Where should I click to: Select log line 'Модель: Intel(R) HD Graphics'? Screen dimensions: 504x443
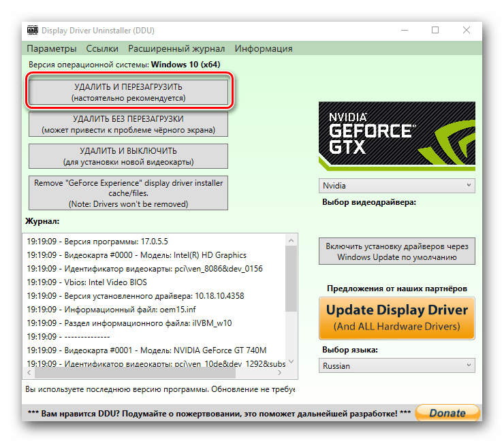[137, 255]
